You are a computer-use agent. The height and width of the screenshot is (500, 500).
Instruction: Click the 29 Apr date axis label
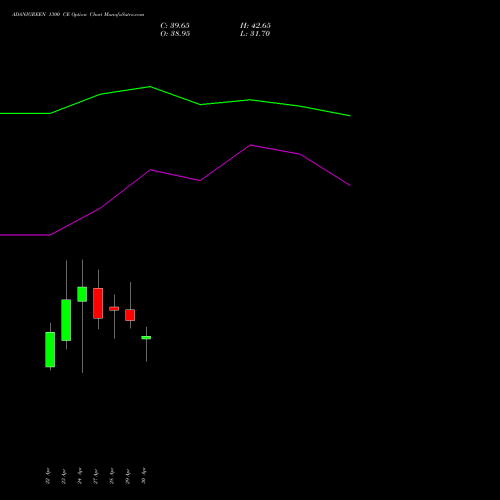[x=128, y=476]
